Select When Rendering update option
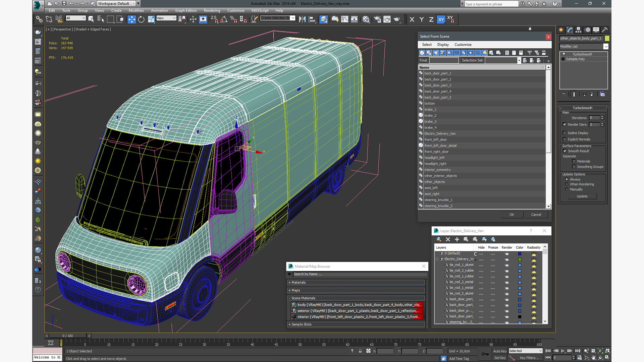Screen dimensions: 644x362 tap(567, 184)
